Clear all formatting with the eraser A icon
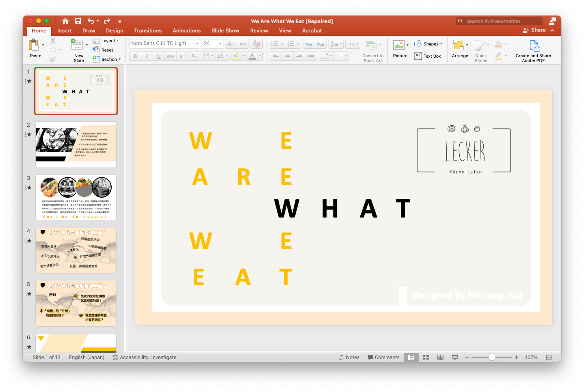The height and width of the screenshot is (392, 584). tap(257, 44)
